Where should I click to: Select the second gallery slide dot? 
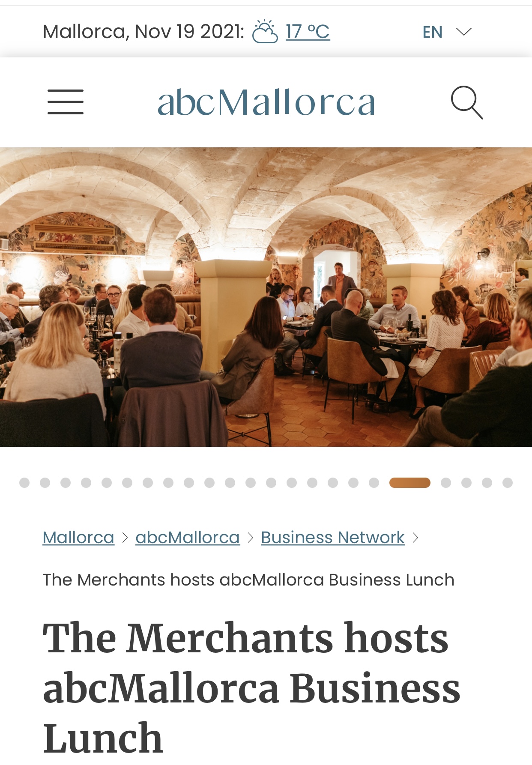pos(45,483)
